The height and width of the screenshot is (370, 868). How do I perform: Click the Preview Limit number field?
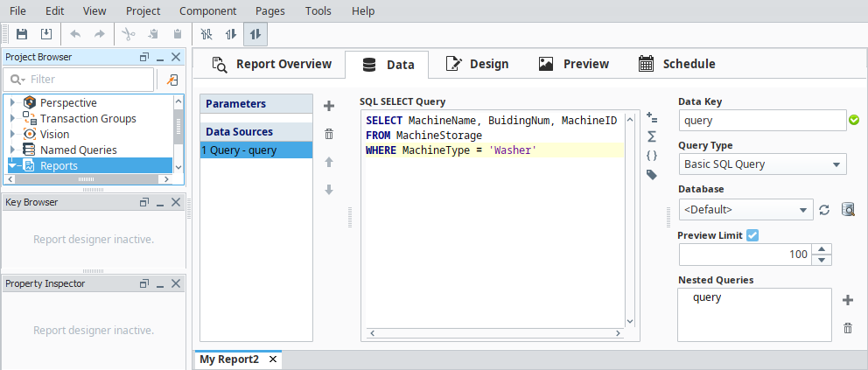(x=746, y=255)
